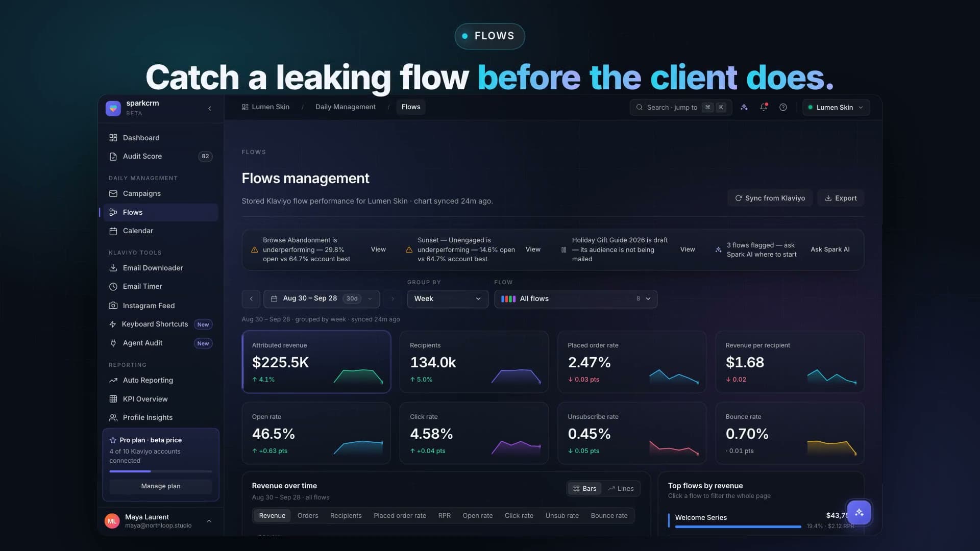Open notifications bell icon
The height and width of the screenshot is (551, 980).
tap(764, 107)
